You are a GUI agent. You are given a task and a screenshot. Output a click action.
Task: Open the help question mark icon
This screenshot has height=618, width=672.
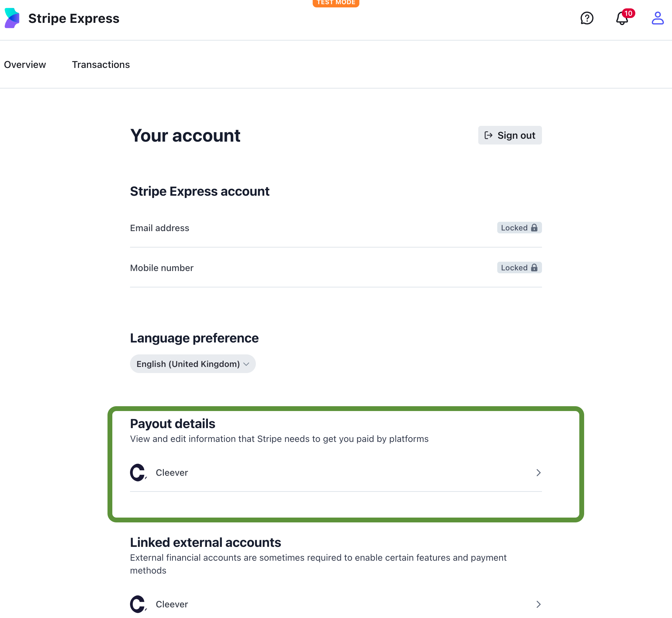586,18
